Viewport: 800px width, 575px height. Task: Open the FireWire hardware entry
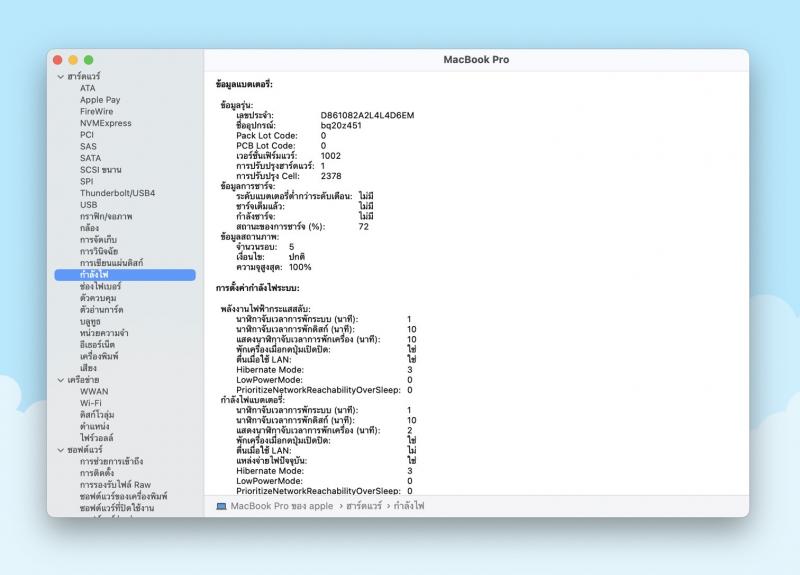[96, 111]
